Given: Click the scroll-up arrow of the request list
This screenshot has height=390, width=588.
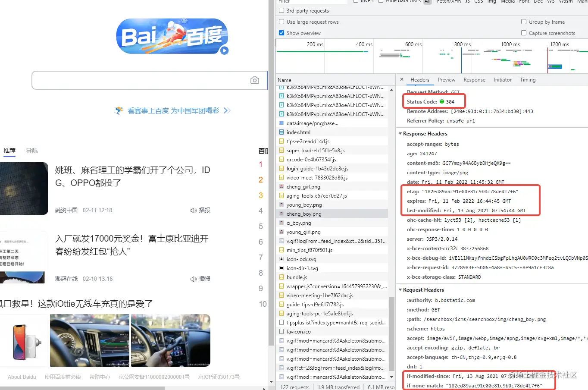Looking at the screenshot, I should (x=391, y=90).
